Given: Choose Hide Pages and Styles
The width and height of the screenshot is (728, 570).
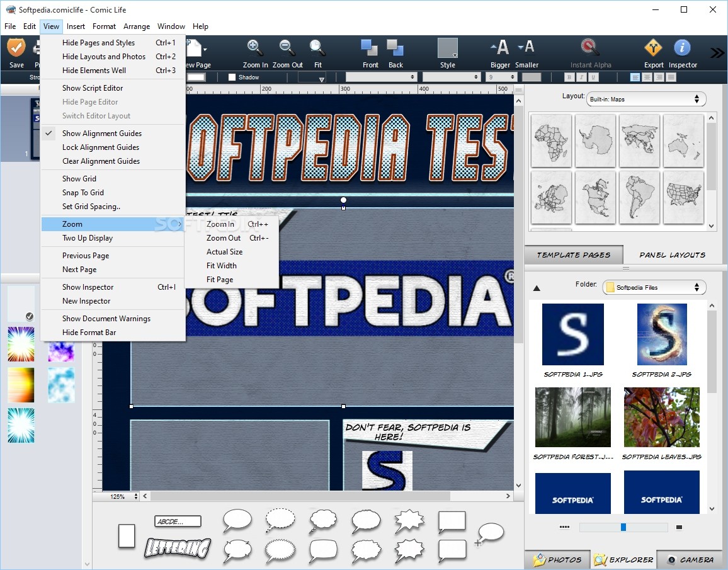Looking at the screenshot, I should [x=113, y=43].
